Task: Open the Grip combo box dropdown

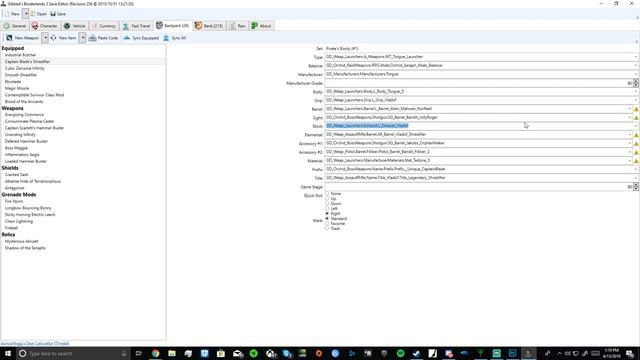Action: [x=636, y=100]
